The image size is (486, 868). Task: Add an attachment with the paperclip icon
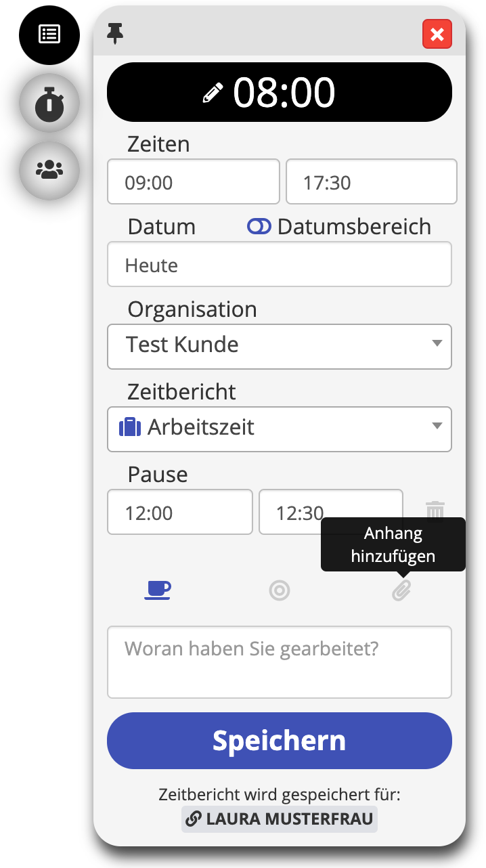point(401,590)
